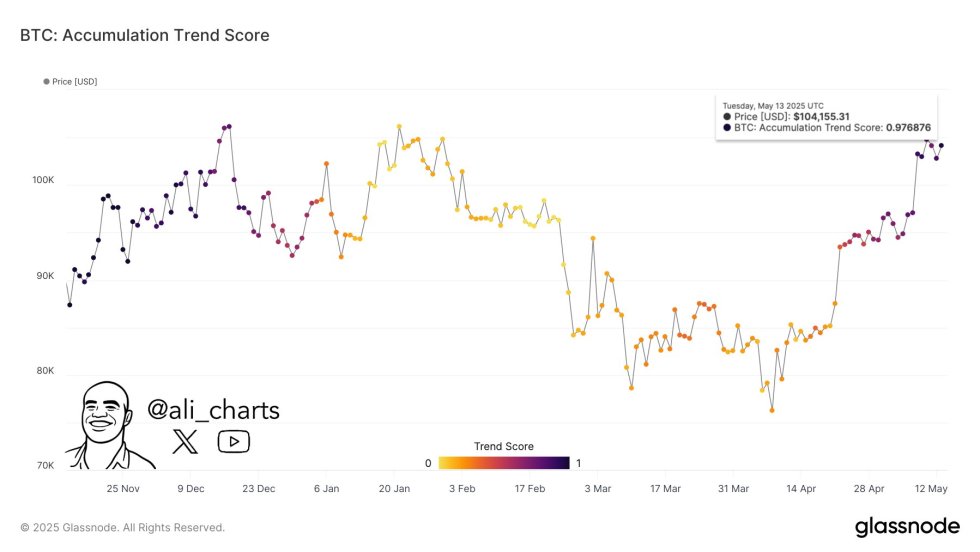Viewport: 980px width, 552px height.
Task: Click the Accumulation Trend Score tooltip dot
Action: pos(727,128)
